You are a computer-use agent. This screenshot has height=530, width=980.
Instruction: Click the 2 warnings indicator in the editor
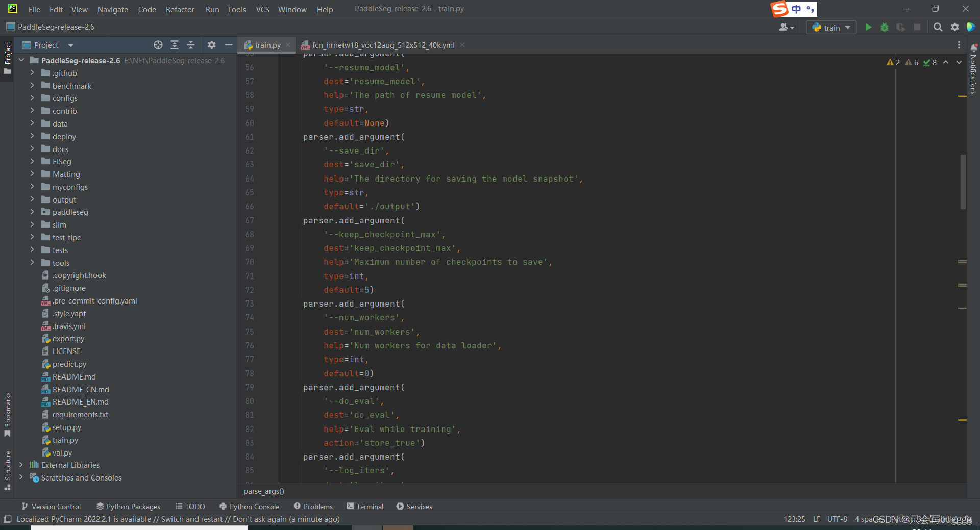(893, 62)
